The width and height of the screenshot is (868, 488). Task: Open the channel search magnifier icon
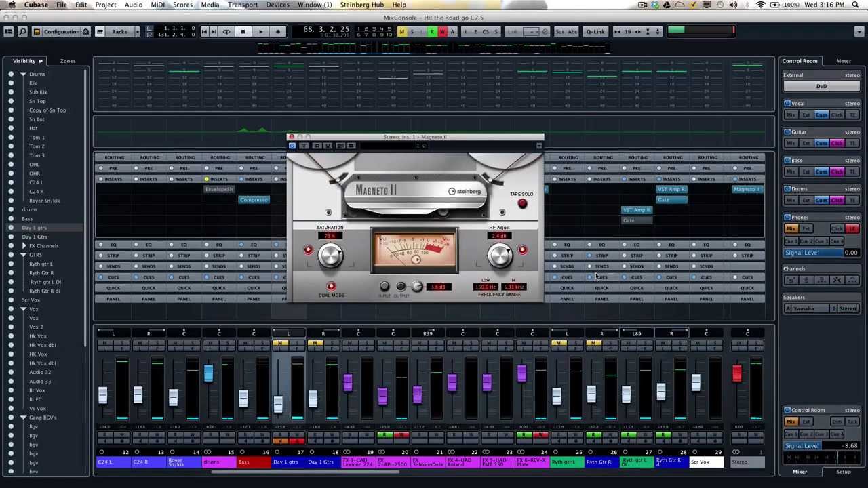coord(22,32)
